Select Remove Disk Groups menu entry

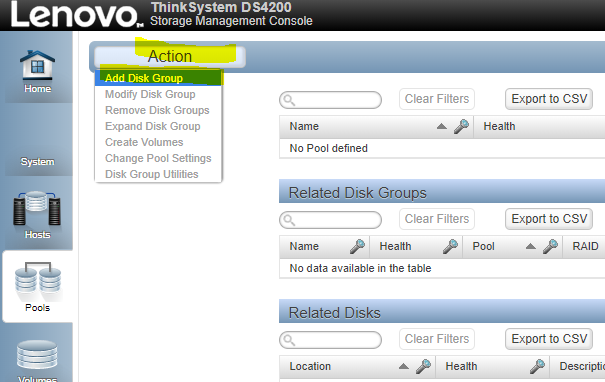[158, 110]
